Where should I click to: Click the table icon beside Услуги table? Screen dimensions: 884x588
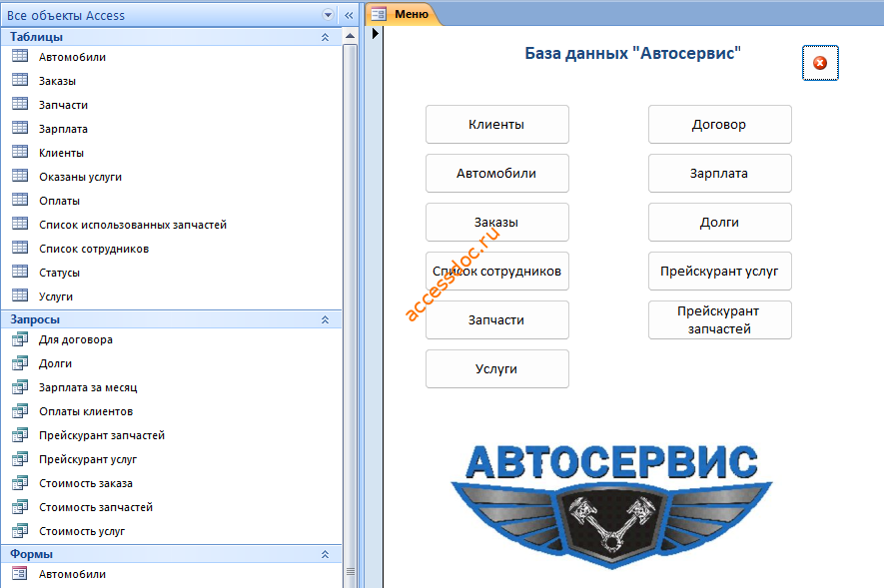tap(20, 295)
